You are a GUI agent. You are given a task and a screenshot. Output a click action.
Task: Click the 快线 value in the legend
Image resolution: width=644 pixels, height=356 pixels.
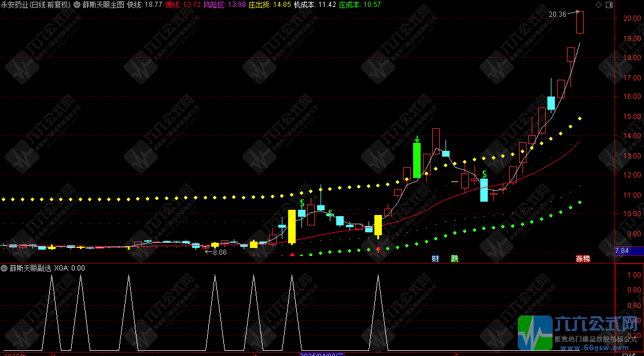pos(145,5)
